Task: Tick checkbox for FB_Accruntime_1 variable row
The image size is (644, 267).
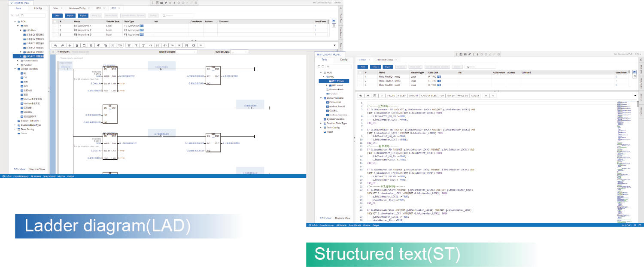Action: 55,26
